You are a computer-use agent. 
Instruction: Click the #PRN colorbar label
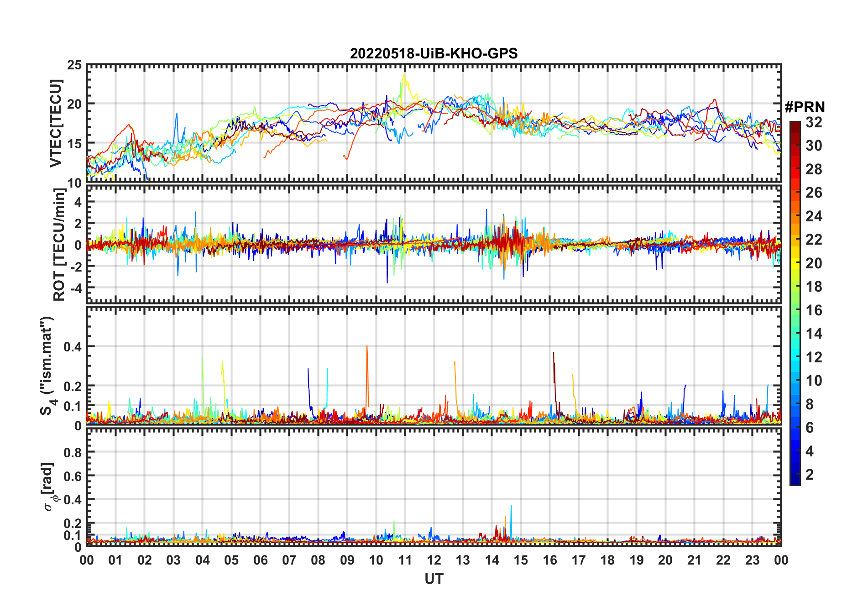[x=805, y=107]
